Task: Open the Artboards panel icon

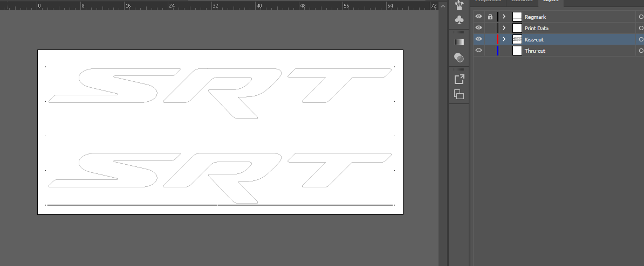Action: [459, 94]
